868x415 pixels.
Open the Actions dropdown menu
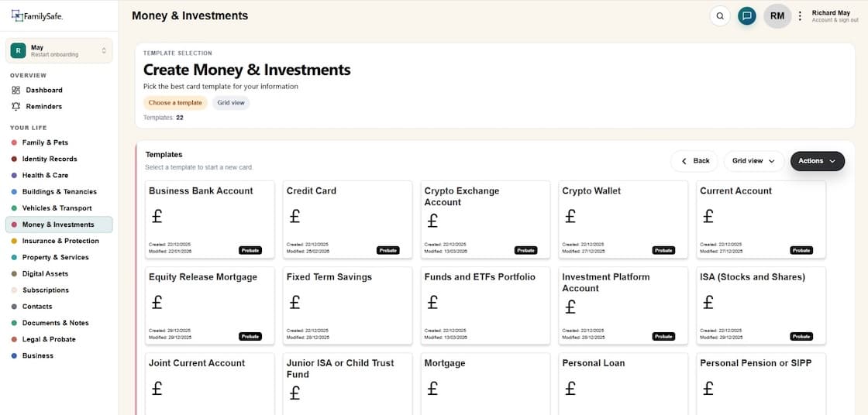[x=817, y=161]
